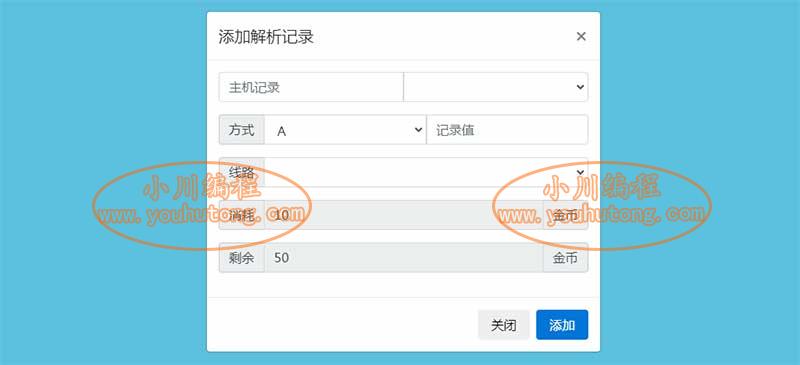Click the 记录值 input field
The image size is (800, 365).
507,130
